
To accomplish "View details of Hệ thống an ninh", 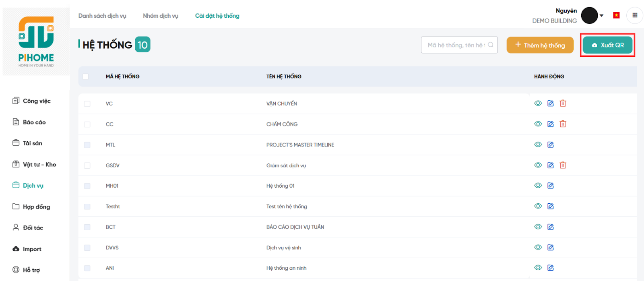I will point(538,268).
